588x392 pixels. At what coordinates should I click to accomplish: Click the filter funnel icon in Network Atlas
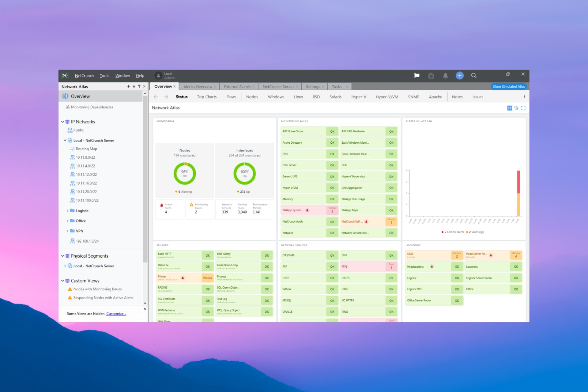[139, 86]
